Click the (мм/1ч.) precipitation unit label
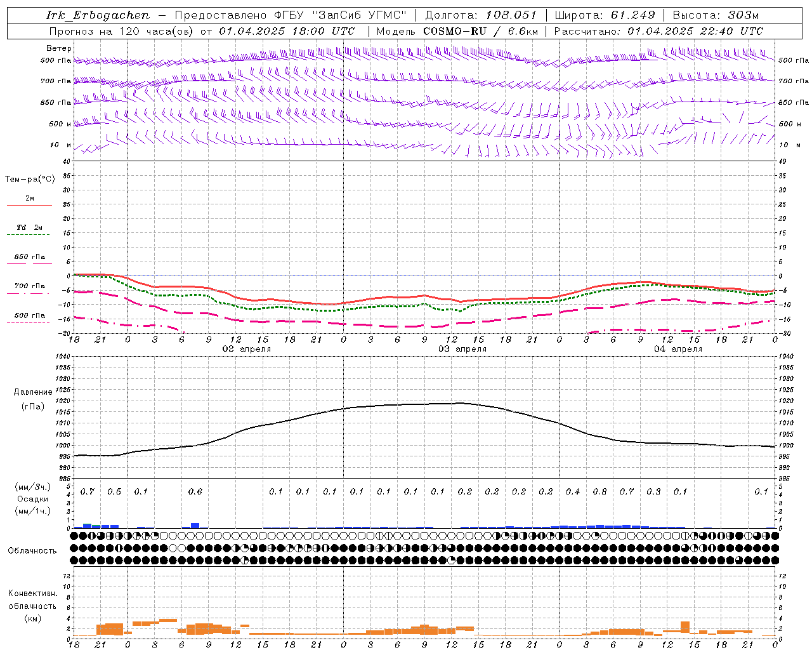 coord(32,512)
